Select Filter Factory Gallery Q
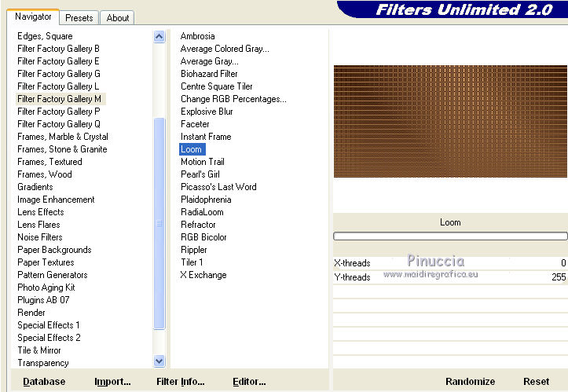The height and width of the screenshot is (392, 568). point(59,124)
